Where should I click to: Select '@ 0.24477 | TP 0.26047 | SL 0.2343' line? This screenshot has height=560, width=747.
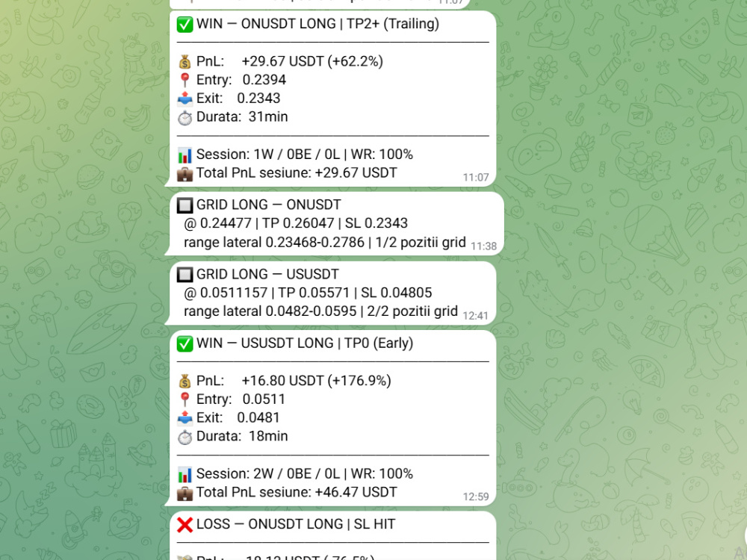click(x=296, y=223)
